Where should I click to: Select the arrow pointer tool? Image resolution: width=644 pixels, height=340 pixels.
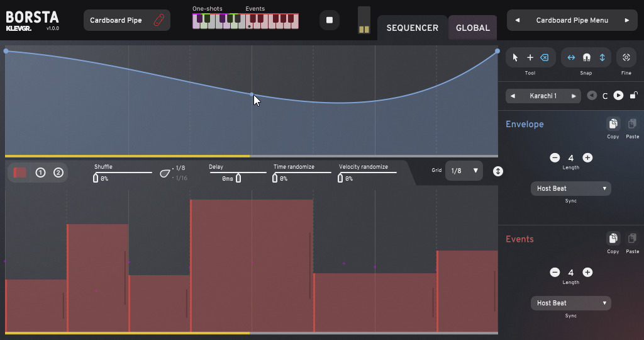(x=515, y=57)
